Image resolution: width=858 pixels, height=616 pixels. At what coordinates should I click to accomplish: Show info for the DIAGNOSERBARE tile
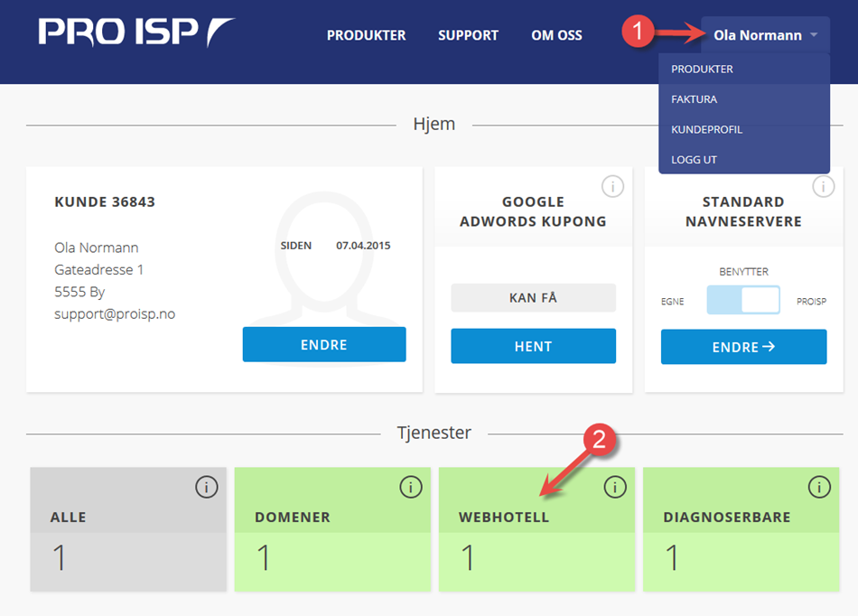[x=819, y=486]
